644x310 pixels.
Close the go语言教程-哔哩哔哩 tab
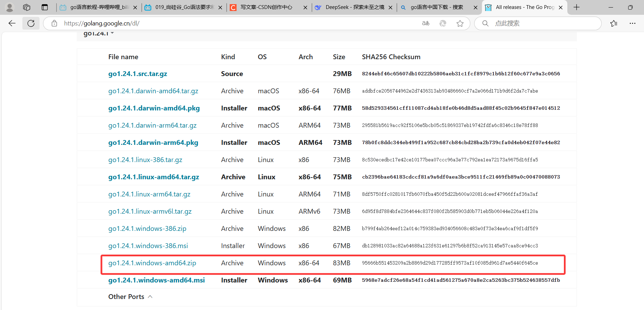pos(135,7)
